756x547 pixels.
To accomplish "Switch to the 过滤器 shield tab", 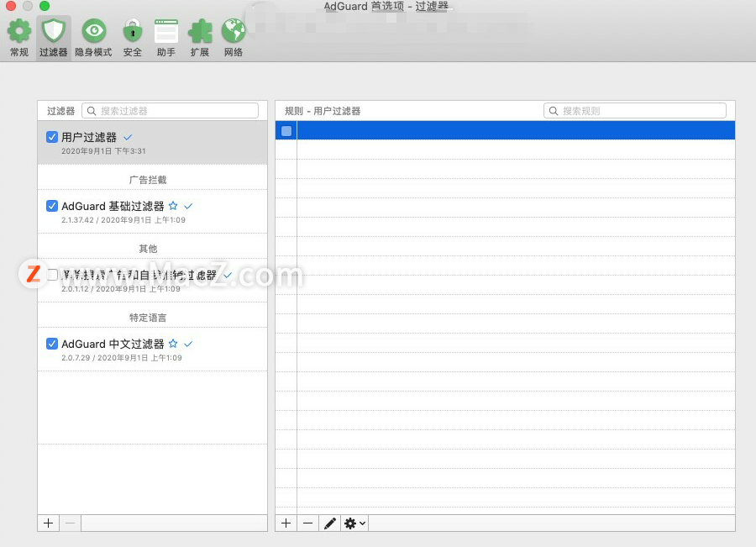I will point(54,38).
